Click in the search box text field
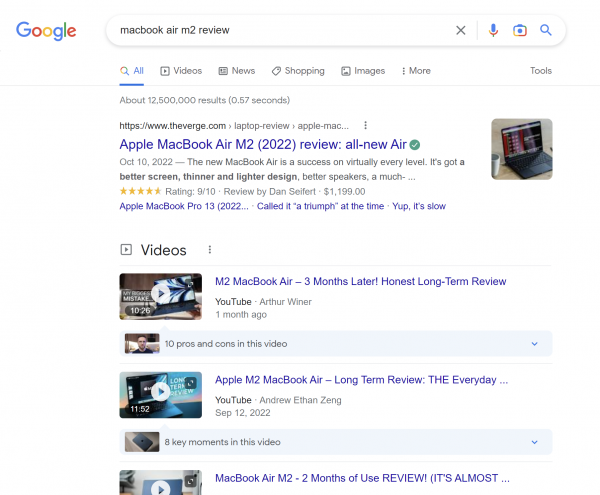Image resolution: width=600 pixels, height=495 pixels. [283, 30]
